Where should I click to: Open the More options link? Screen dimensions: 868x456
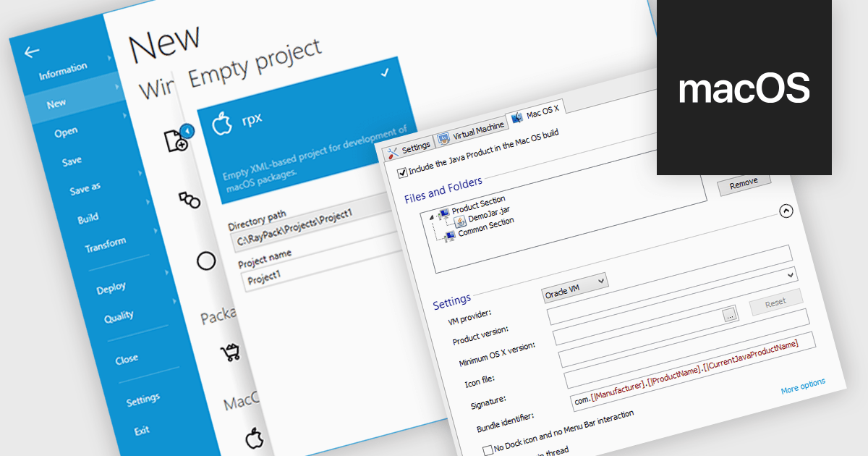click(803, 387)
